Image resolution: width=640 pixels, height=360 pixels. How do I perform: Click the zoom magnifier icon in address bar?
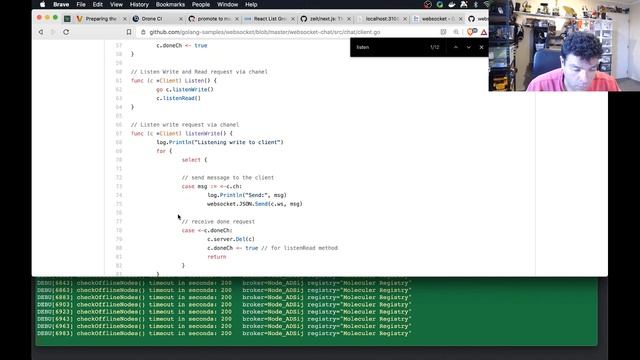pos(456,32)
